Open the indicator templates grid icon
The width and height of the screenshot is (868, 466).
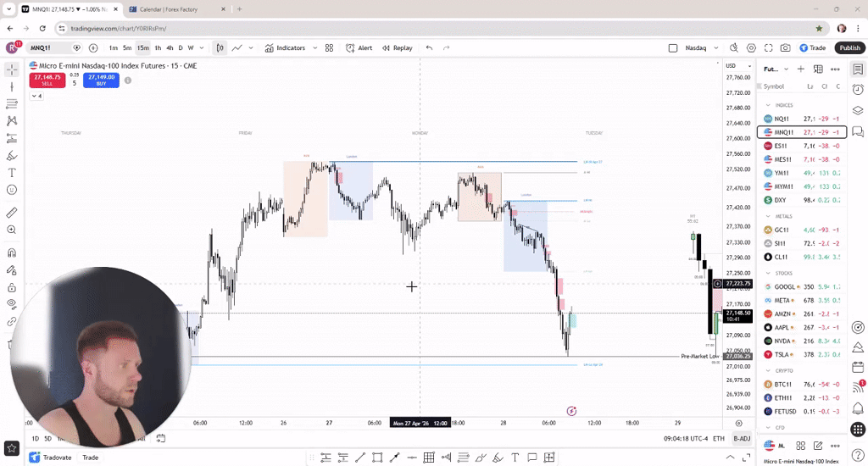pos(330,48)
